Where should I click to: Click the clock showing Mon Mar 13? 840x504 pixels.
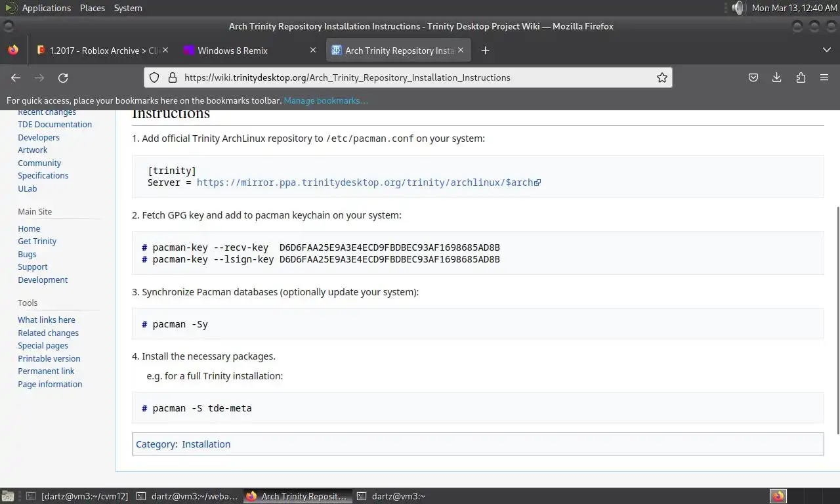[x=794, y=8]
